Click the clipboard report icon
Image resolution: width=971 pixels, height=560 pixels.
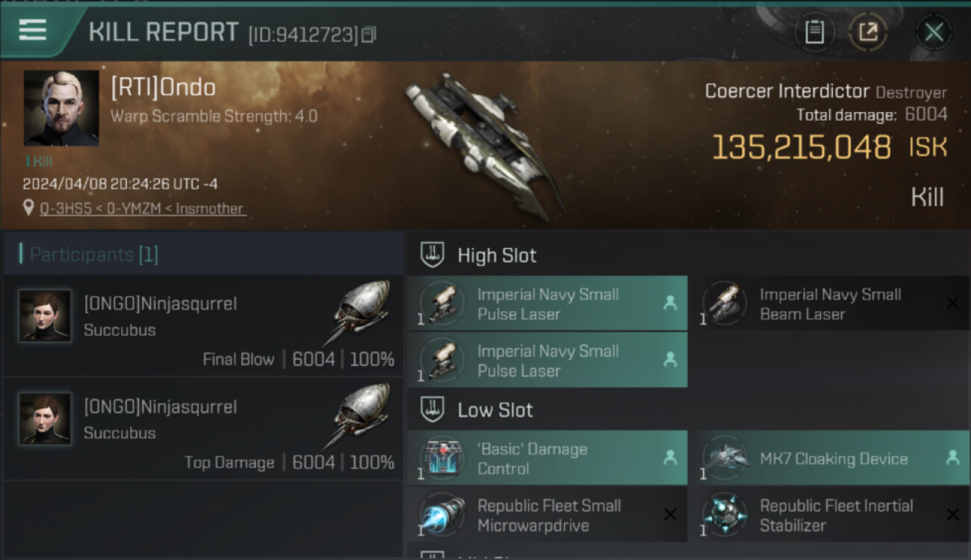tap(814, 32)
